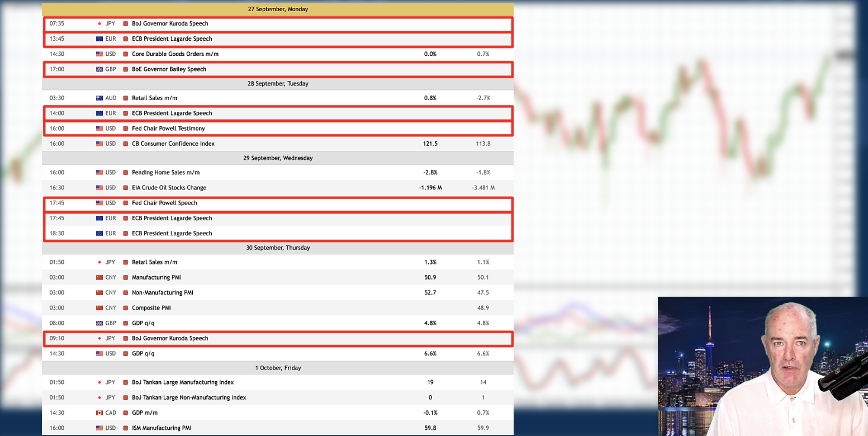Screen dimensions: 868x436
Task: Click the 07:35 time cell
Action: pos(56,24)
